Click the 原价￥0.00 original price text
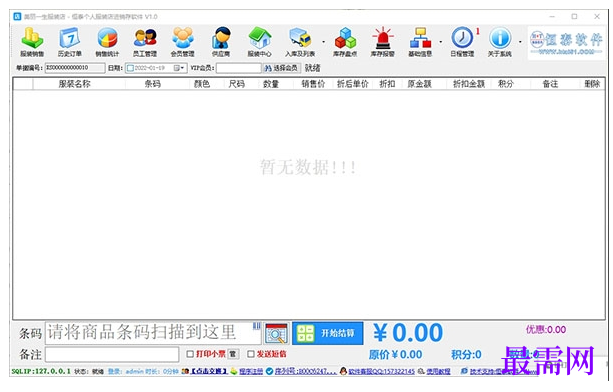The image size is (613, 392). point(395,354)
